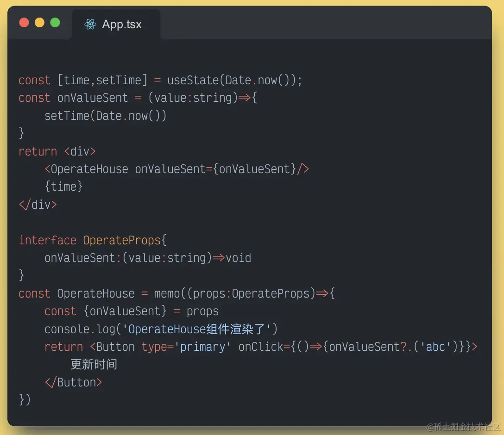The width and height of the screenshot is (504, 435).
Task: Click the 'abc' string argument
Action: (435, 347)
